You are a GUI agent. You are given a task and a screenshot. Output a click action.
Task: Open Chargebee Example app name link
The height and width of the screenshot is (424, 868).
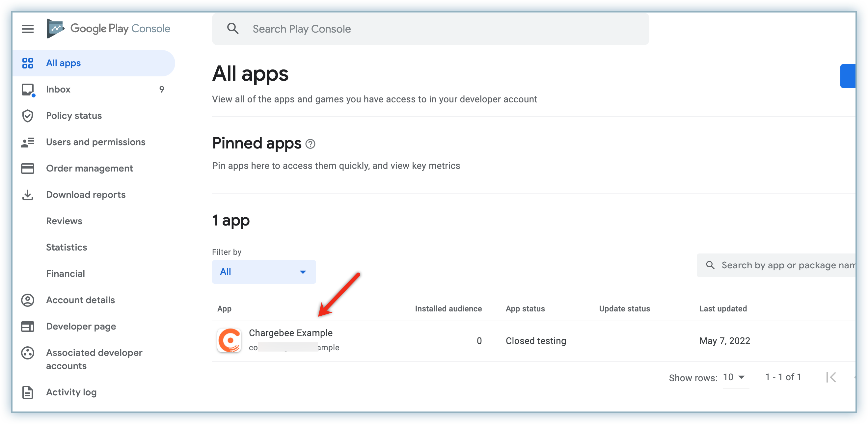[x=290, y=333]
